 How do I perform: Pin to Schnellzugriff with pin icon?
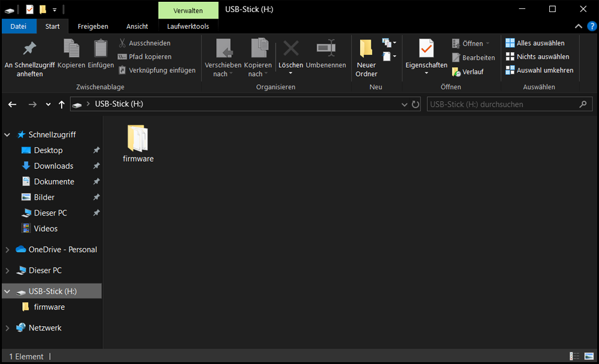[x=29, y=58]
